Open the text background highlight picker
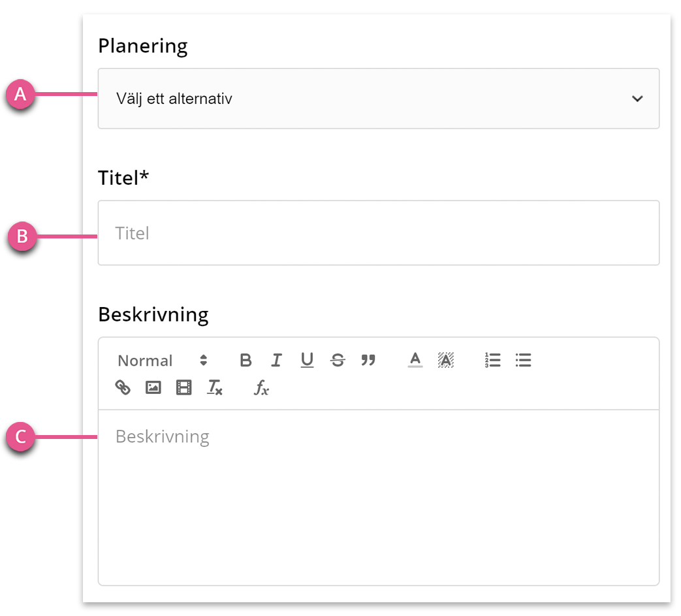The height and width of the screenshot is (616, 681). coord(445,360)
